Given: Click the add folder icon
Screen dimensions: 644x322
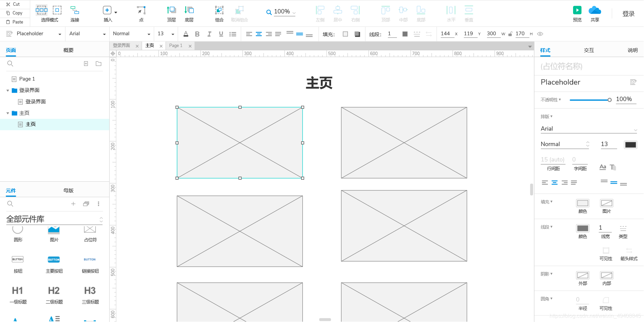Looking at the screenshot, I should point(98,63).
